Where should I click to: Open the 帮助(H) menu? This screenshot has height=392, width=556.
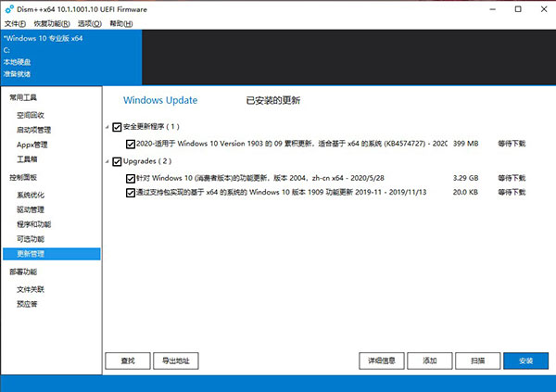[121, 22]
